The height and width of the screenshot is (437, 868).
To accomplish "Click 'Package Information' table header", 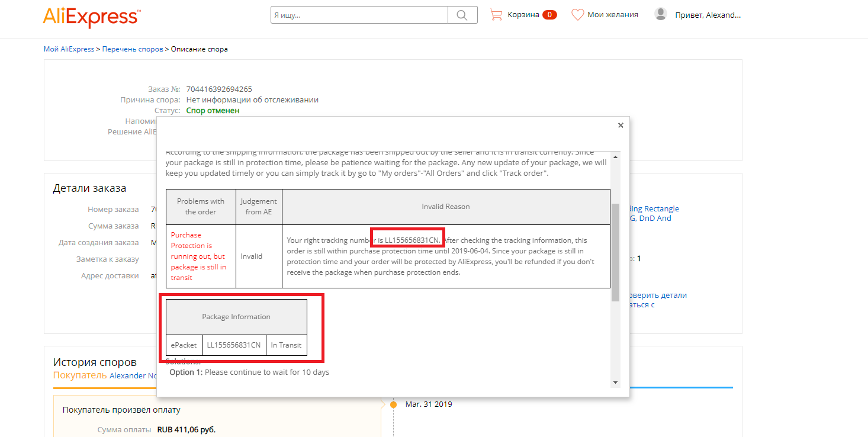I will coord(236,317).
